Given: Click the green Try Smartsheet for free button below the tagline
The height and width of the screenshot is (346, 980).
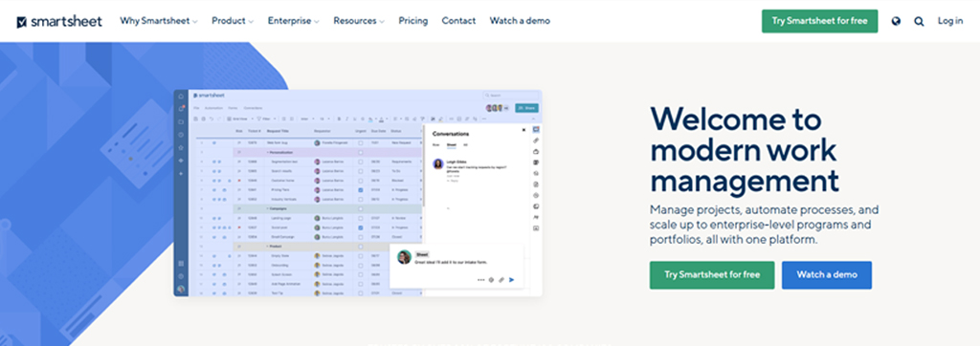Looking at the screenshot, I should (712, 275).
